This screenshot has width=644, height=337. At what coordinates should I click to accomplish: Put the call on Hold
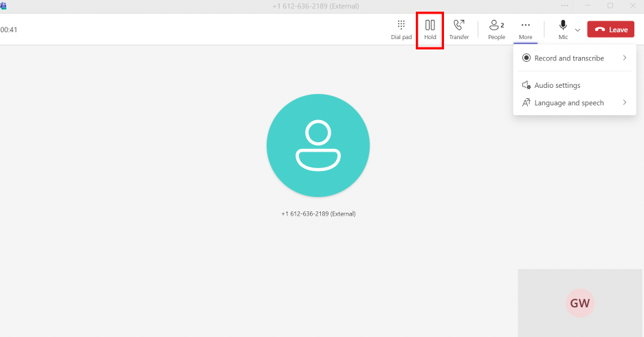coord(430,30)
